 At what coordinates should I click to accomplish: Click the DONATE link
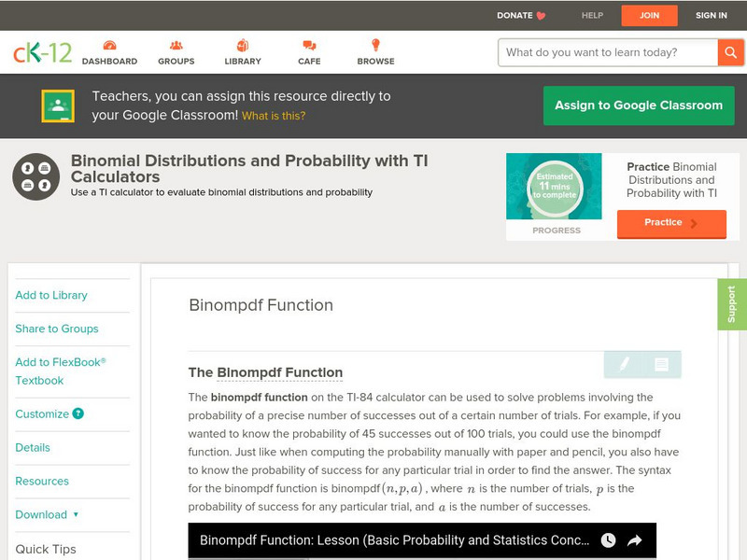tap(514, 15)
